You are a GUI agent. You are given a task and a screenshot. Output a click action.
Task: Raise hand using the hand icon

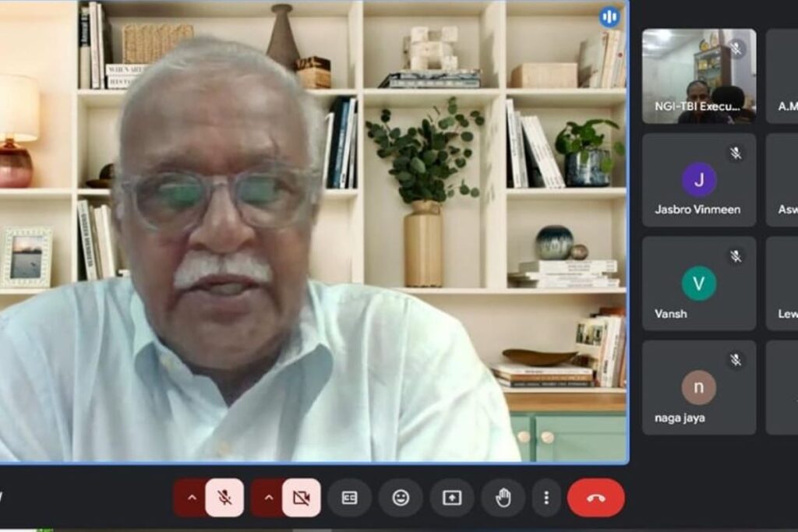point(503,498)
